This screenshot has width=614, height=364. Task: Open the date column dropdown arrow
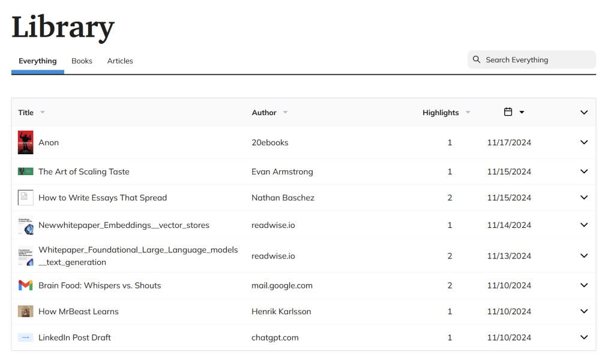tap(522, 113)
